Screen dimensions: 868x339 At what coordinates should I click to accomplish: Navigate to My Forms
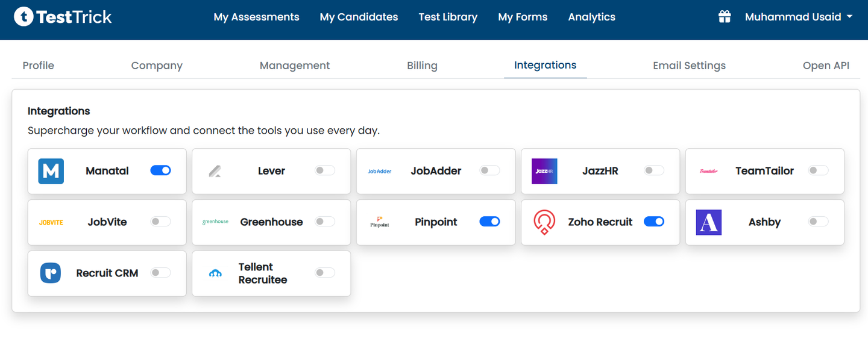[x=523, y=17]
